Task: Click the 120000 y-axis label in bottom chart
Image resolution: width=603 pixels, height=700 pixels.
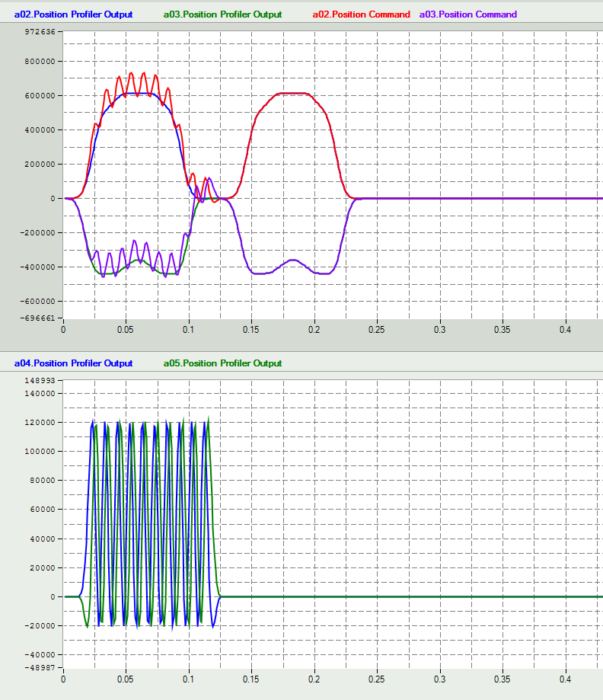Action: (x=40, y=423)
